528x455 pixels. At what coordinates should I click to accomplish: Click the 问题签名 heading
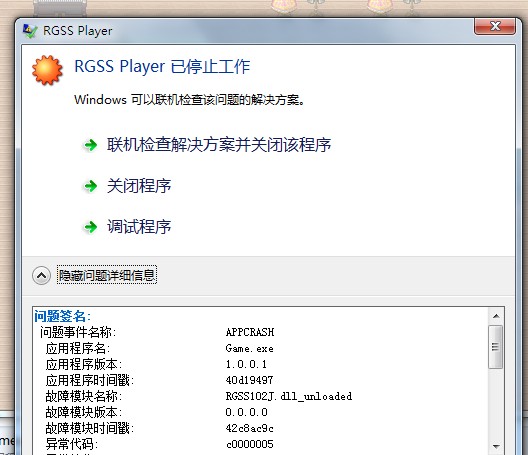[x=62, y=316]
